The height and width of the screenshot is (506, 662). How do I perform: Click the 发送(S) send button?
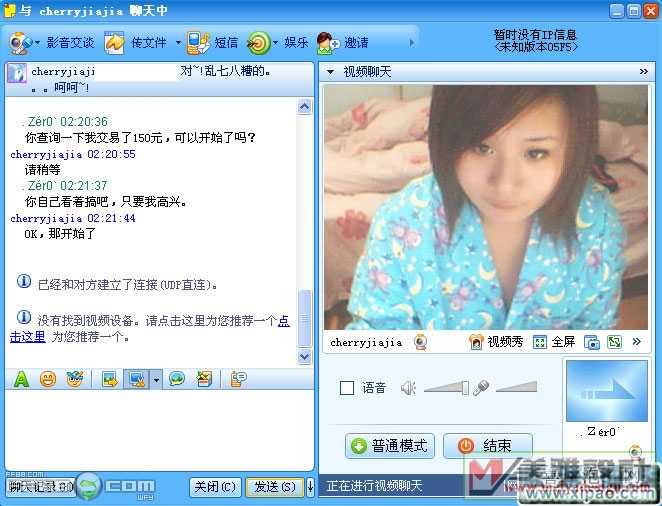click(x=275, y=487)
